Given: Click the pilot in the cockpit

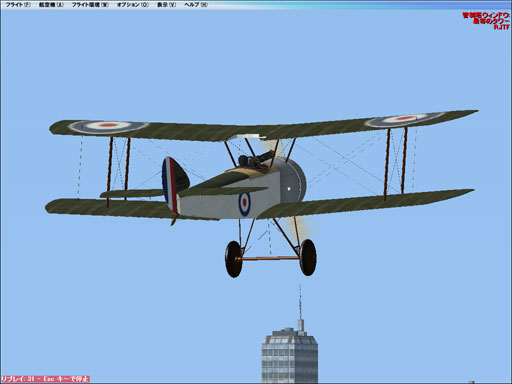Looking at the screenshot, I should [x=246, y=161].
